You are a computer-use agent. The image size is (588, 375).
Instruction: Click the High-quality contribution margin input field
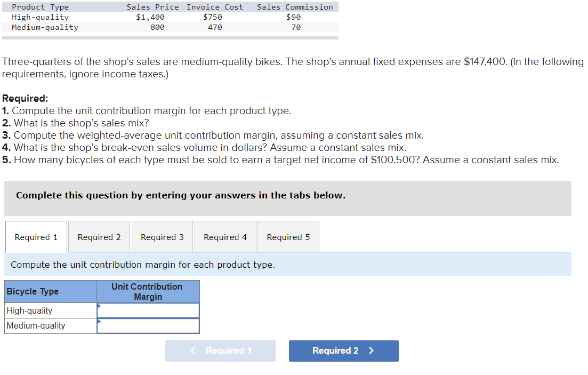[148, 310]
